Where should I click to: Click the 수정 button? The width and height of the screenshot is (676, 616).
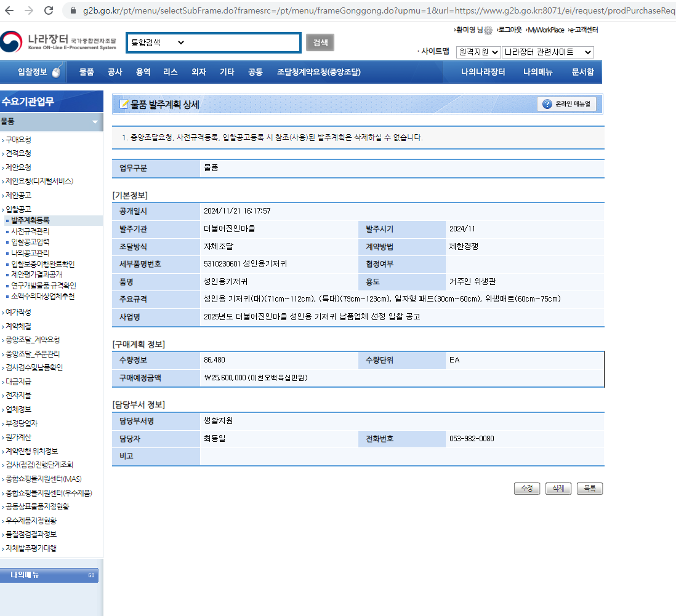pos(527,489)
